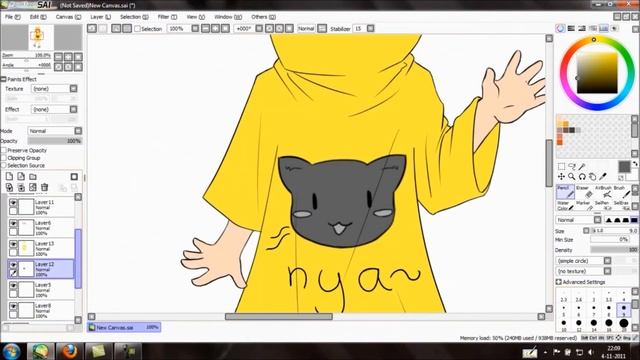Select brush size 9 preset
Viewport: 640px width, 360px height.
[x=624, y=310]
